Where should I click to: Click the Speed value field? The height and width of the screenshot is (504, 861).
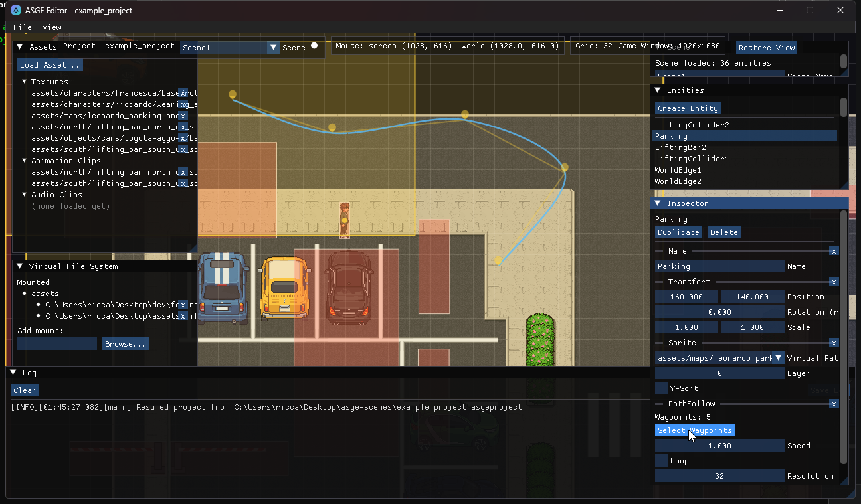pos(719,446)
